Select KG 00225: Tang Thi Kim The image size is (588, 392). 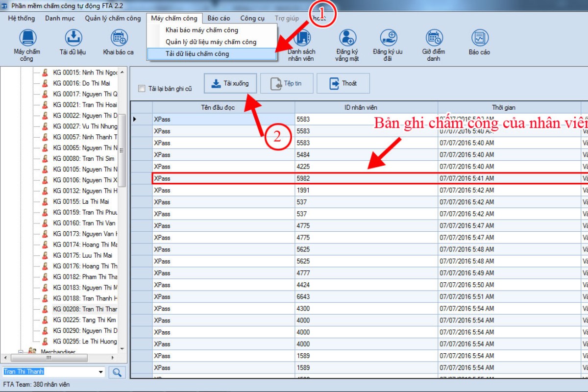(x=85, y=319)
